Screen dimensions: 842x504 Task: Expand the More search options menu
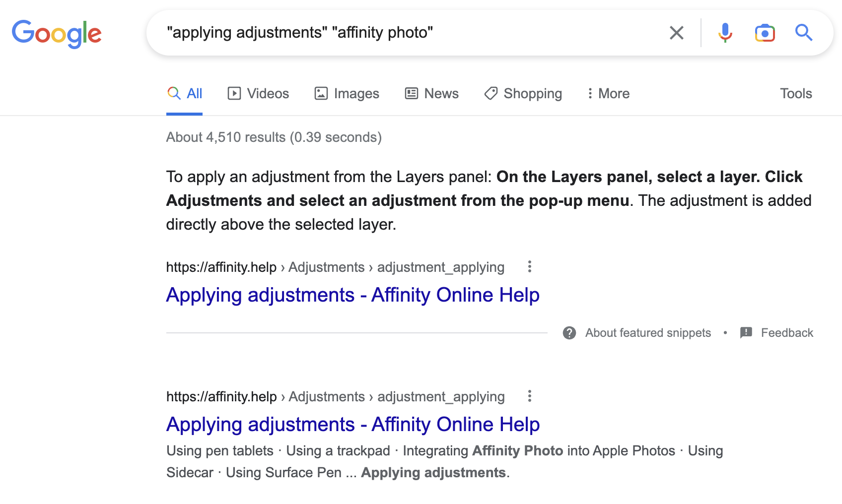coord(608,94)
